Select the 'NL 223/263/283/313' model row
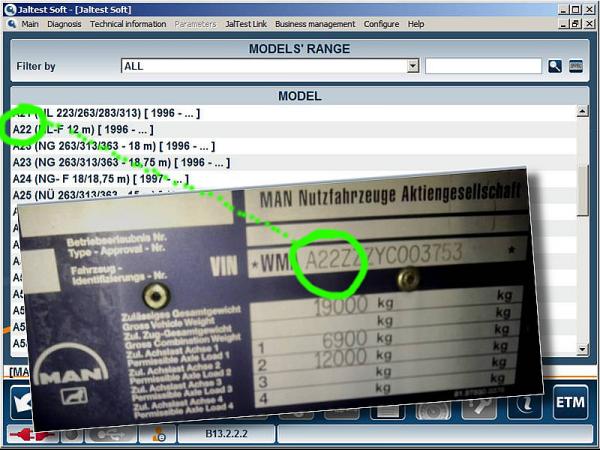600x450 pixels. click(293, 113)
